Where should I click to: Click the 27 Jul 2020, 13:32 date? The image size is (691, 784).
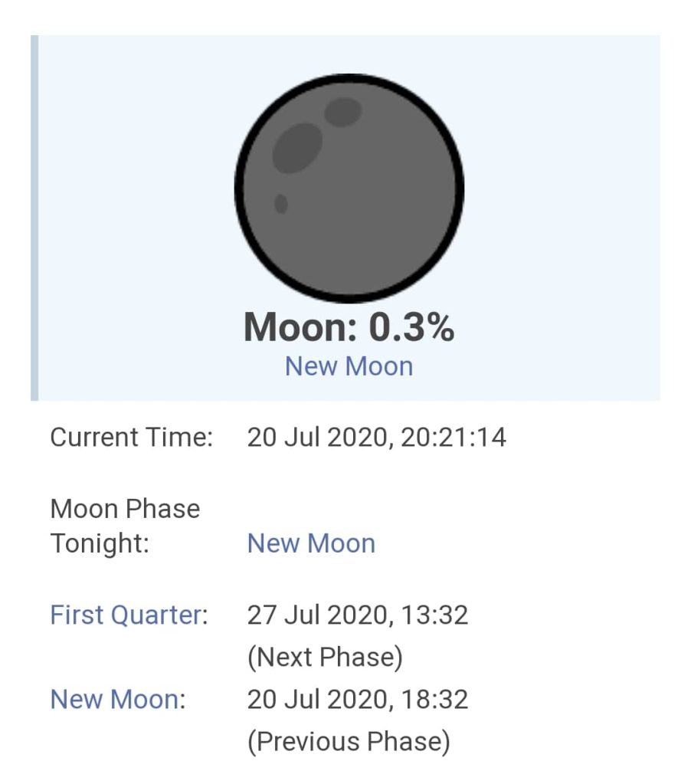[357, 615]
